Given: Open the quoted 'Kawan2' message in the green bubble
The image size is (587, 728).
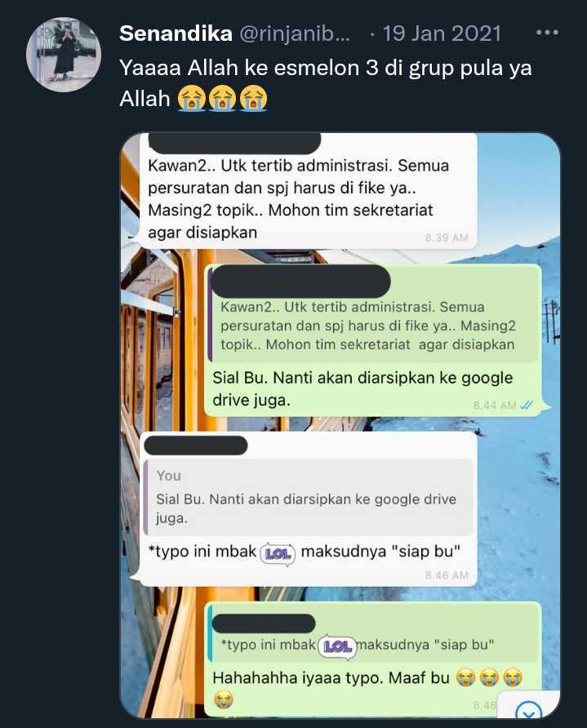Looking at the screenshot, I should coord(372,315).
